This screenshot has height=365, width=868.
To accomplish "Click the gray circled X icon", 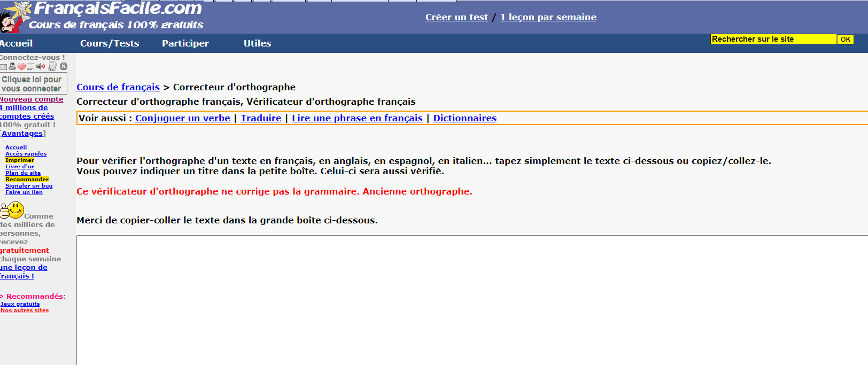I will 64,66.
